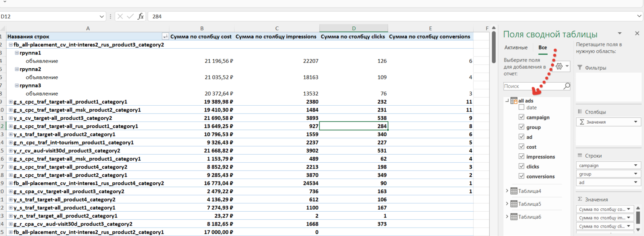Expand the Таблица5 field list
644x236 pixels.
[507, 204]
